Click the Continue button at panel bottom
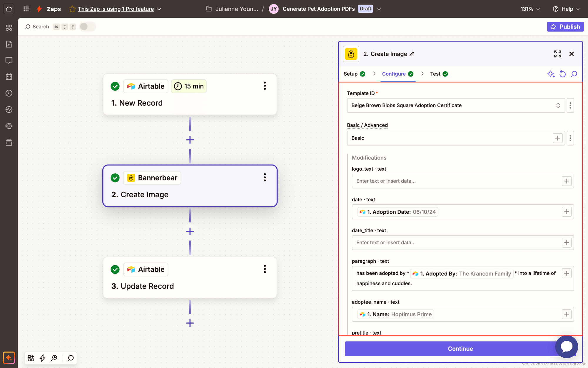This screenshot has height=368, width=588. pos(460,348)
